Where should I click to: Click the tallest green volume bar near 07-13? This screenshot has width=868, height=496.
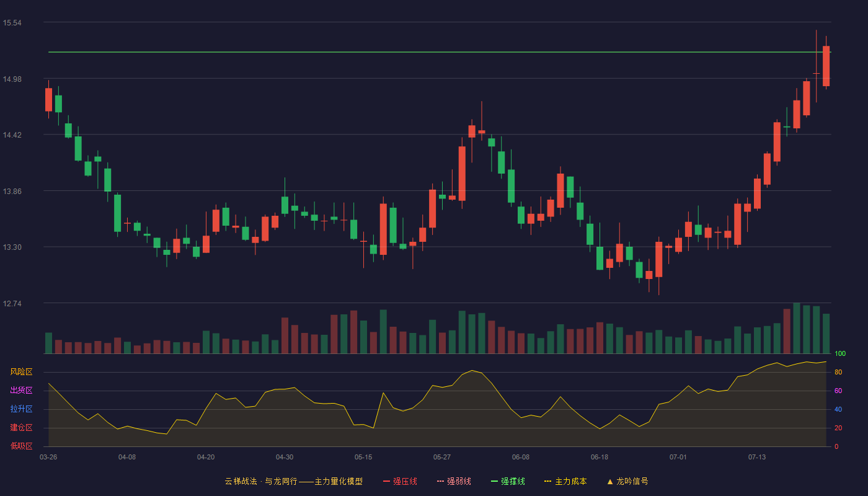(x=797, y=328)
